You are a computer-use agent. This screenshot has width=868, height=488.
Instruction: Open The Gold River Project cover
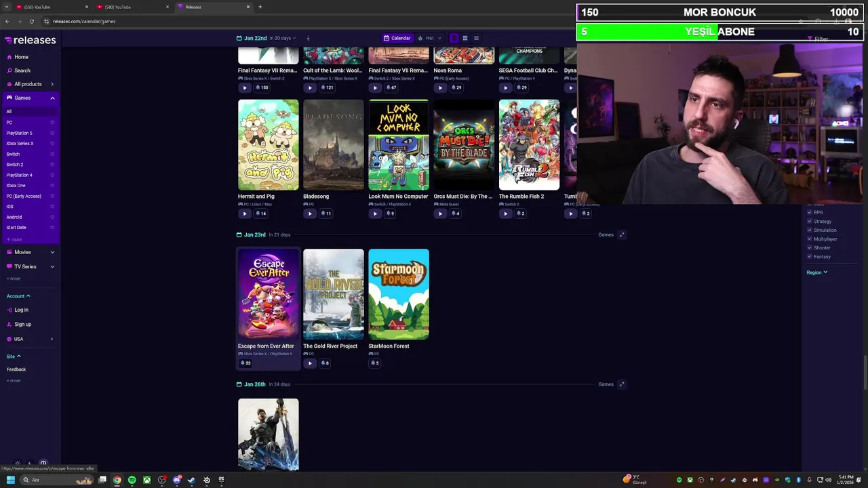coord(334,294)
